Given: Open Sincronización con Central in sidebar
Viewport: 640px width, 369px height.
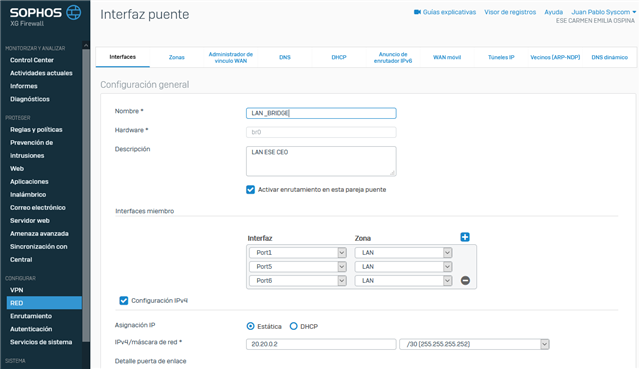Looking at the screenshot, I should coord(39,253).
